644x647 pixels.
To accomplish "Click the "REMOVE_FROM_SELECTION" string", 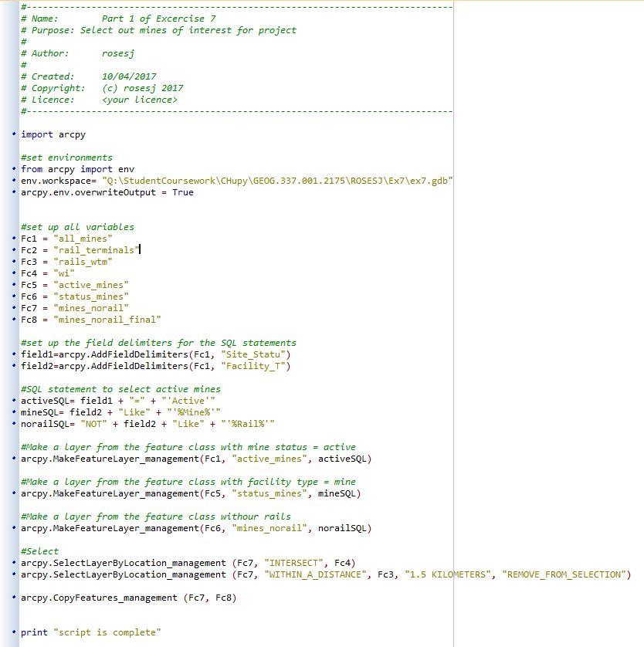I will point(564,574).
